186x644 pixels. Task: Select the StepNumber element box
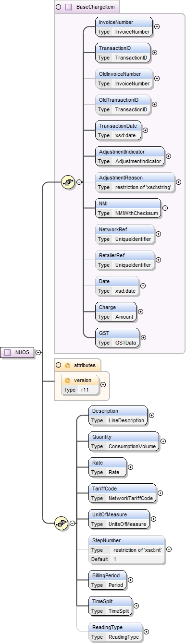(127, 549)
